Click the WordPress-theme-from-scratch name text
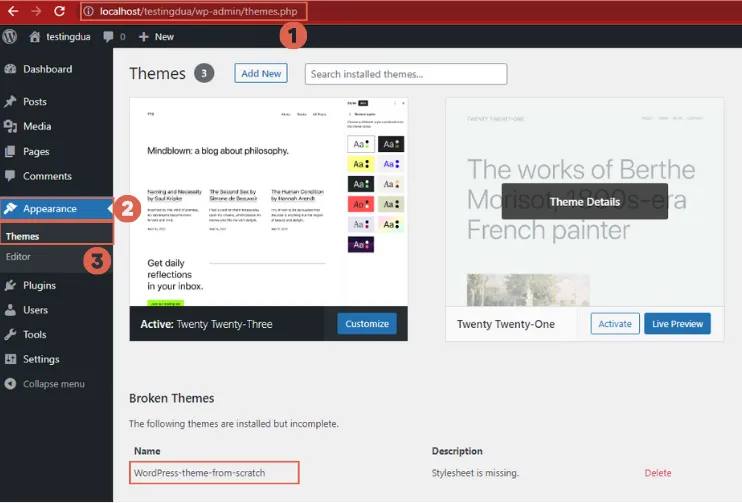742x503 pixels. click(x=199, y=473)
